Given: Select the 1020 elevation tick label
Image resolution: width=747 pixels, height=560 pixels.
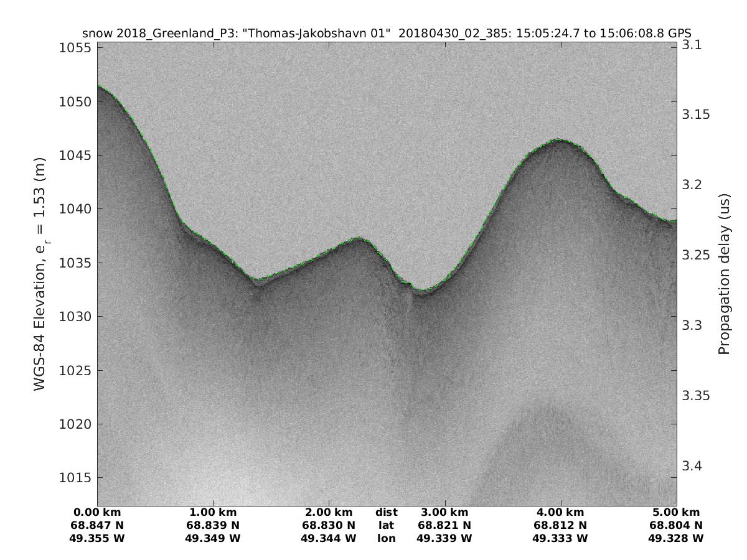Looking at the screenshot, I should pyautogui.click(x=77, y=424).
